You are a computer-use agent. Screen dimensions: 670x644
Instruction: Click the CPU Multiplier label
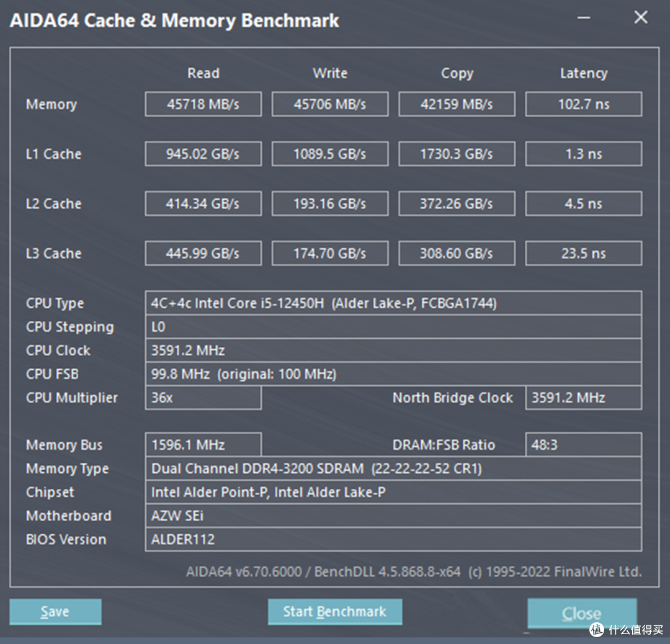pos(71,398)
